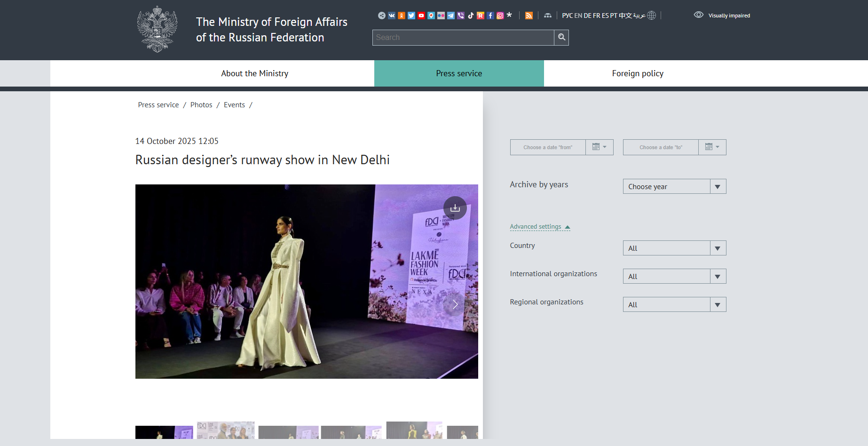The image size is (868, 446).
Task: Open the share icon in the header
Action: tap(382, 16)
